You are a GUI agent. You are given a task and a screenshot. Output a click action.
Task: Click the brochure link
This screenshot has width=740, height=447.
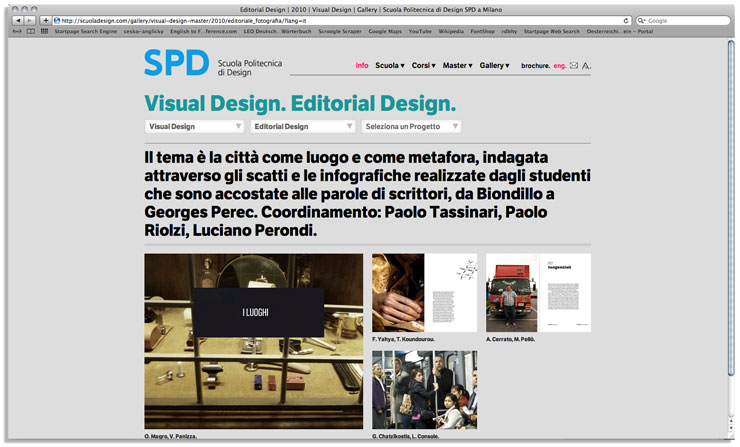point(534,66)
